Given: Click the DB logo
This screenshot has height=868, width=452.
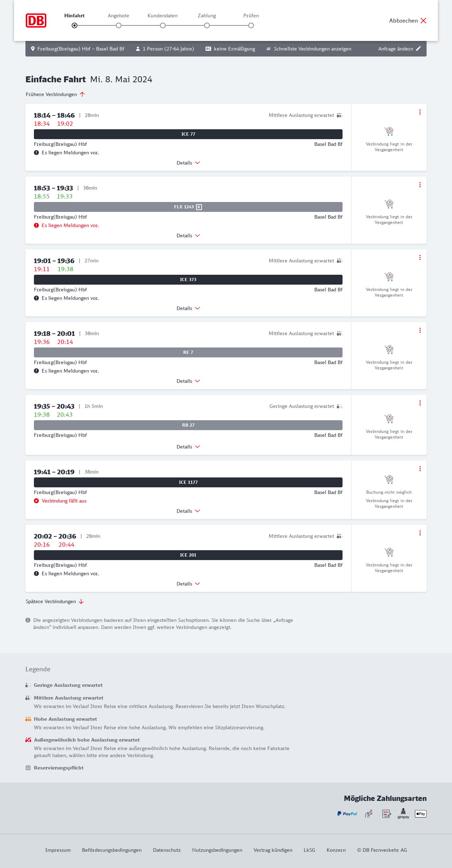Looking at the screenshot, I should 36,20.
